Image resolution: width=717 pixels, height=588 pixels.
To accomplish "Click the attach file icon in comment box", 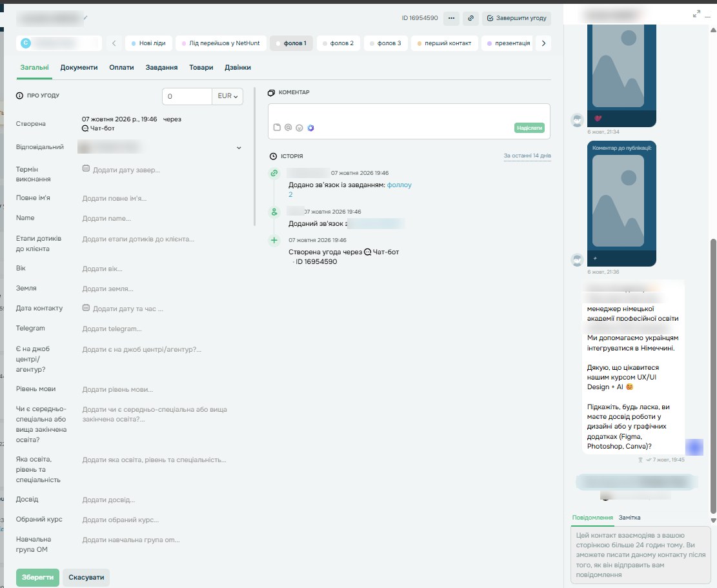I will point(277,128).
